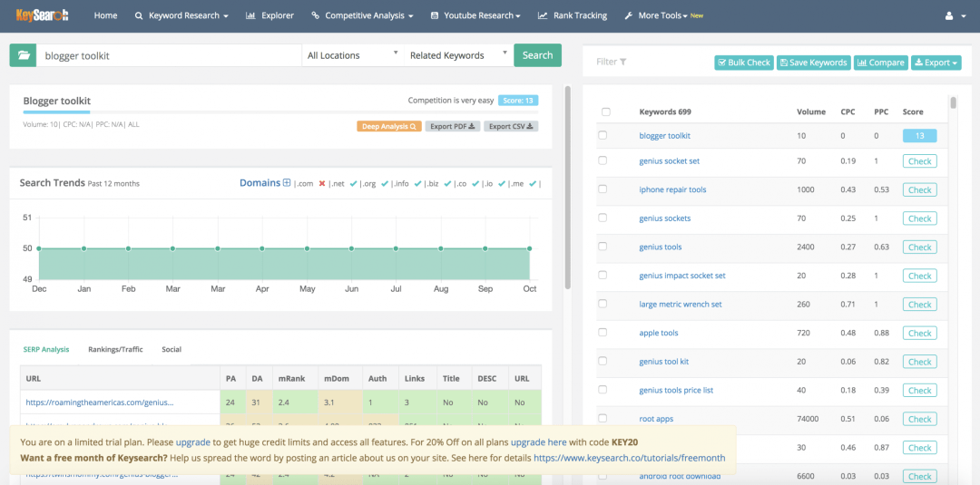
Task: Toggle the select-all Keywords checkbox
Action: [605, 112]
